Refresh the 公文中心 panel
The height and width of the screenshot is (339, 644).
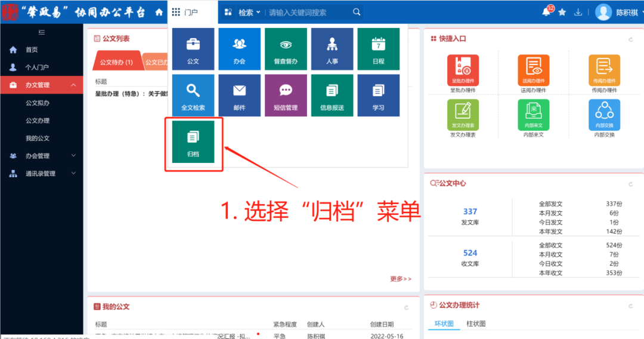(x=631, y=184)
